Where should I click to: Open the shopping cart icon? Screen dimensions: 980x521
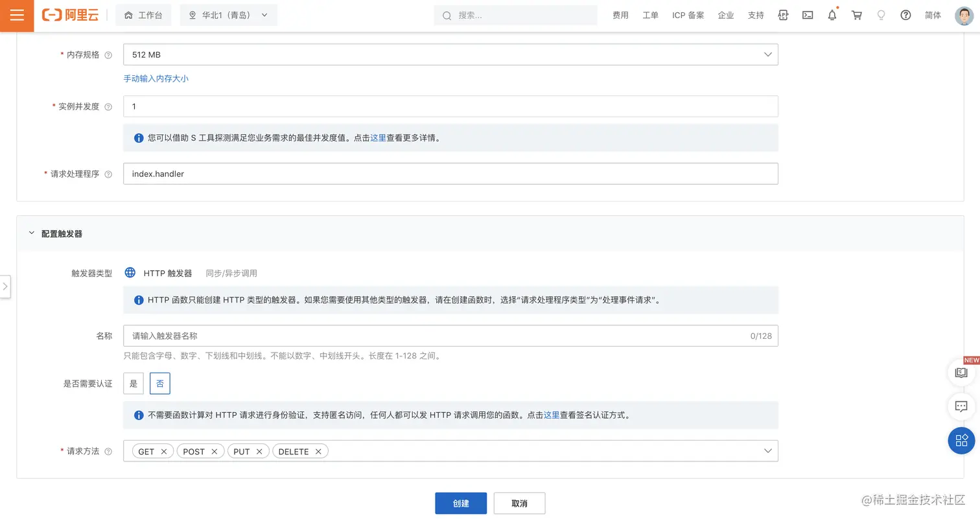[857, 15]
